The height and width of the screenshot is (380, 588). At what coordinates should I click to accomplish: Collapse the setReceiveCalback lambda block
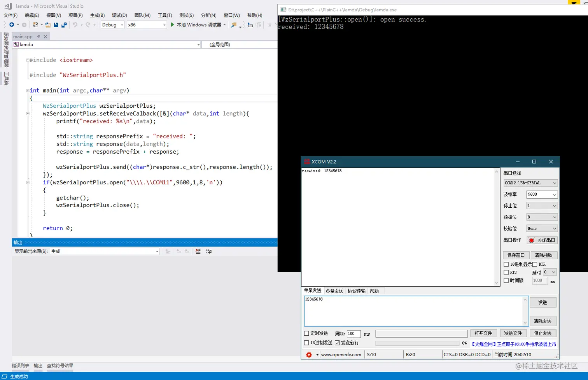pos(28,114)
